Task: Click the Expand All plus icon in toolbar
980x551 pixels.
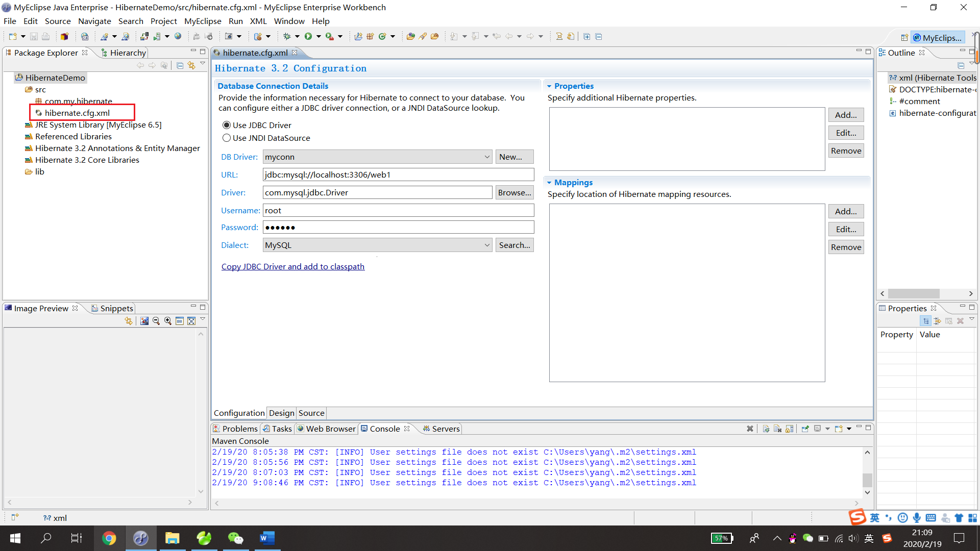Action: click(x=587, y=36)
